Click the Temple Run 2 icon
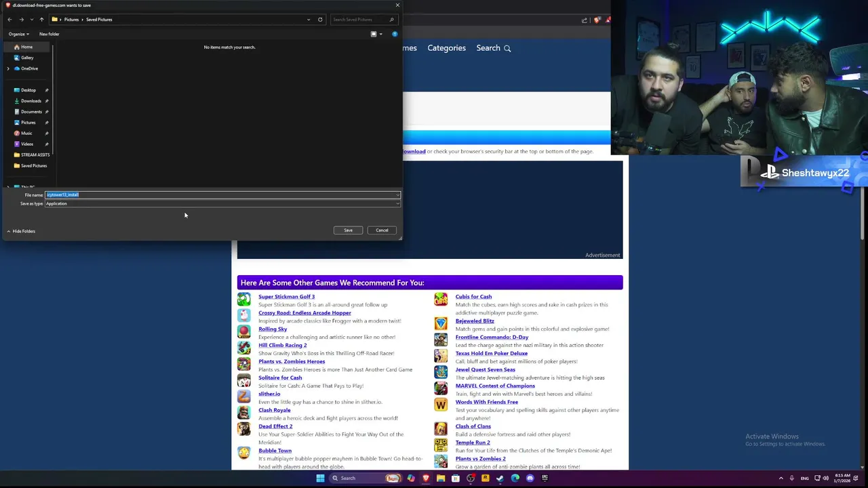Screen dimensions: 868x488 click(441, 445)
